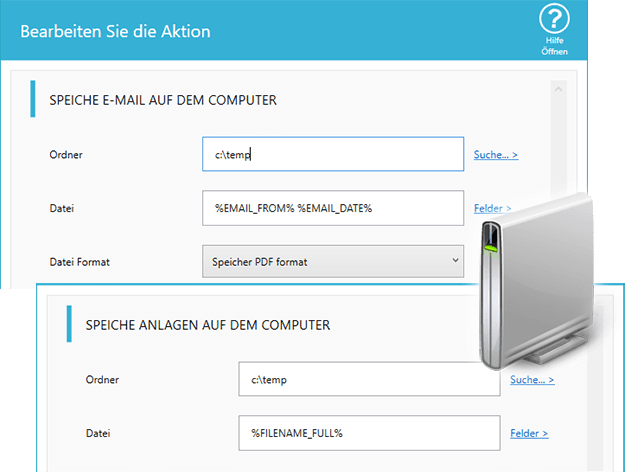Viewport: 625px width, 475px height.
Task: Click the Ordner field in the Anlagen section
Action: [369, 379]
